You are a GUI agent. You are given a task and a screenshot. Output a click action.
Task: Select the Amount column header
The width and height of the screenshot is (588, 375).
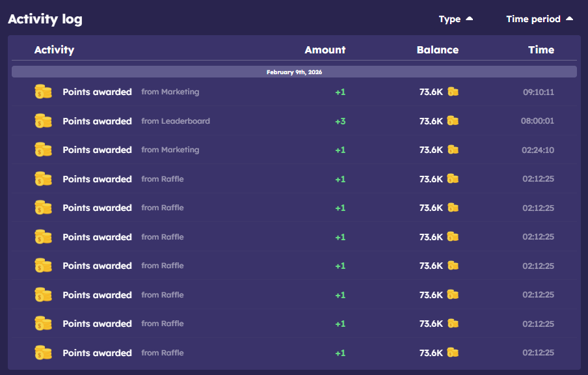(325, 49)
